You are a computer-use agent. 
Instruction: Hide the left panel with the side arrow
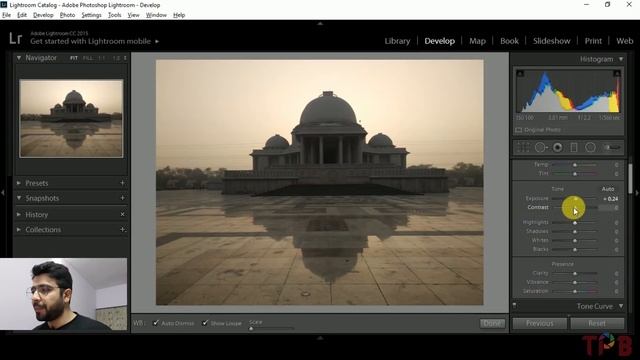click(3, 192)
